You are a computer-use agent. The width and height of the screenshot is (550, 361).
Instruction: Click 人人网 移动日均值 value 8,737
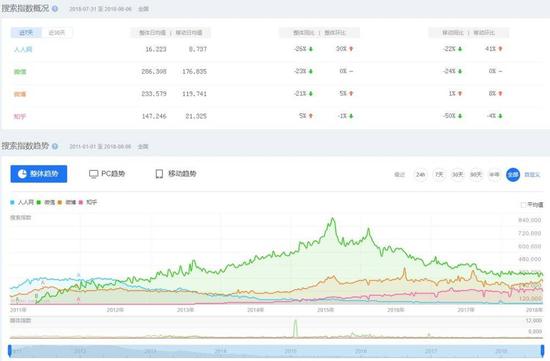[197, 49]
